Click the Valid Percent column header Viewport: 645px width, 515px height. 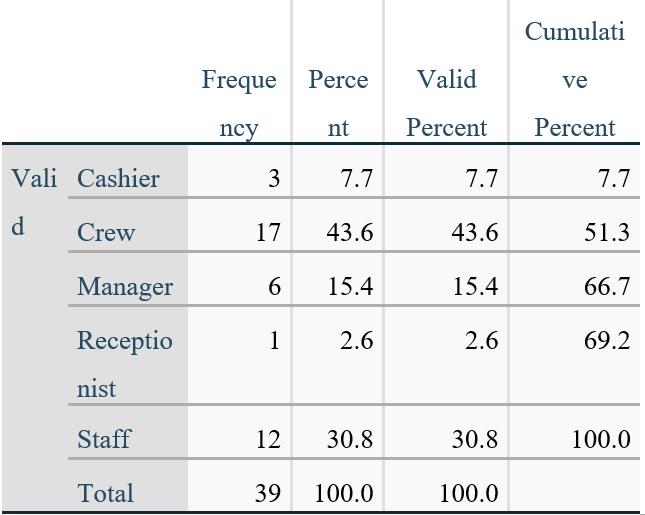pyautogui.click(x=447, y=103)
